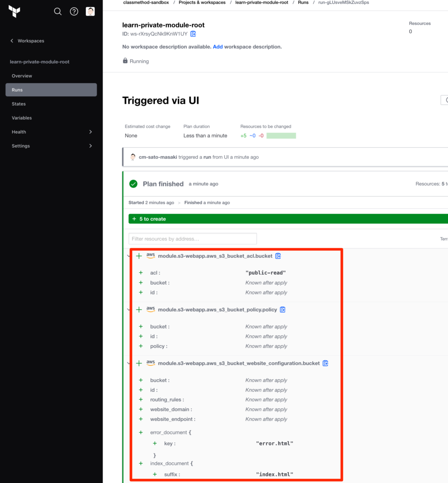Viewport: 448px width, 483px height.
Task: Open learn-private-module-root breadcrumb
Action: (x=261, y=2)
